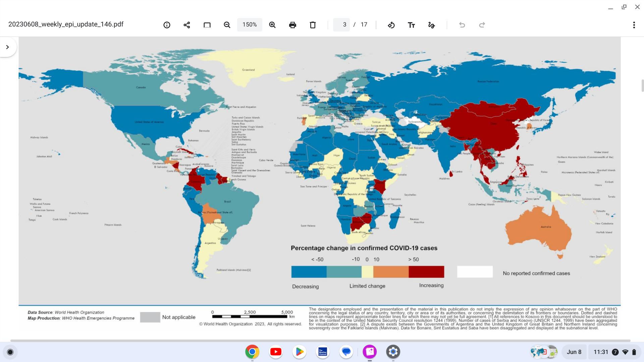This screenshot has width=644, height=362.
Task: Redo the last annotation
Action: tap(482, 25)
